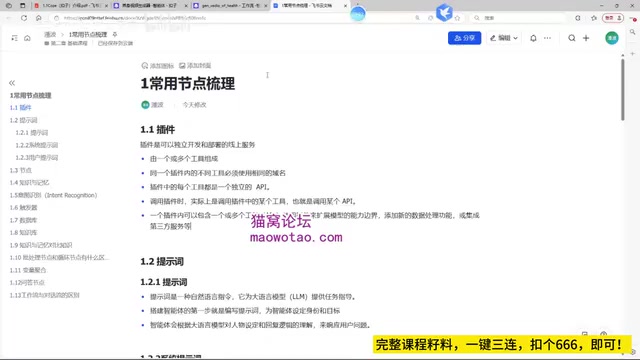Open the green user avatar in header
The height and width of the screenshot is (360, 640).
point(611,38)
